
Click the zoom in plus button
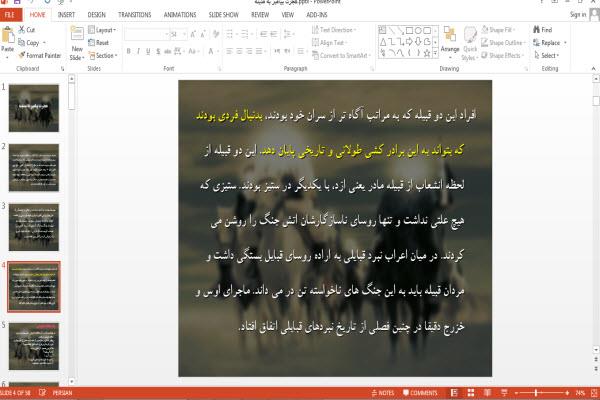tap(567, 393)
